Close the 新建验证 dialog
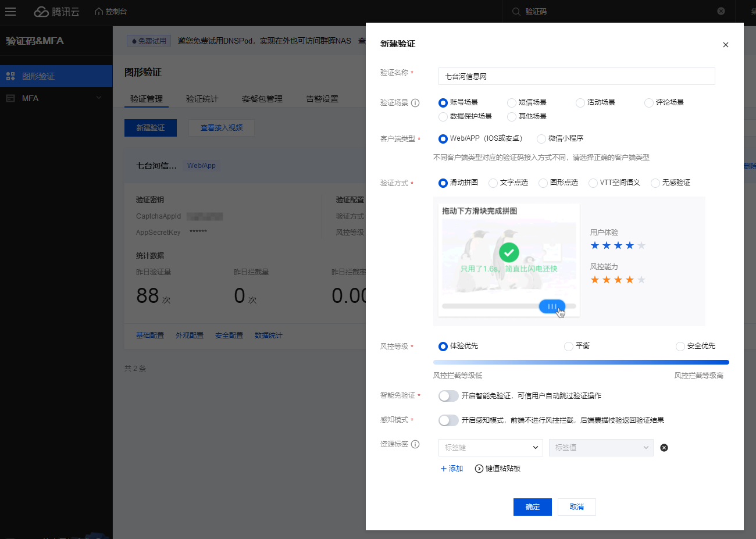The height and width of the screenshot is (539, 756). pos(726,45)
